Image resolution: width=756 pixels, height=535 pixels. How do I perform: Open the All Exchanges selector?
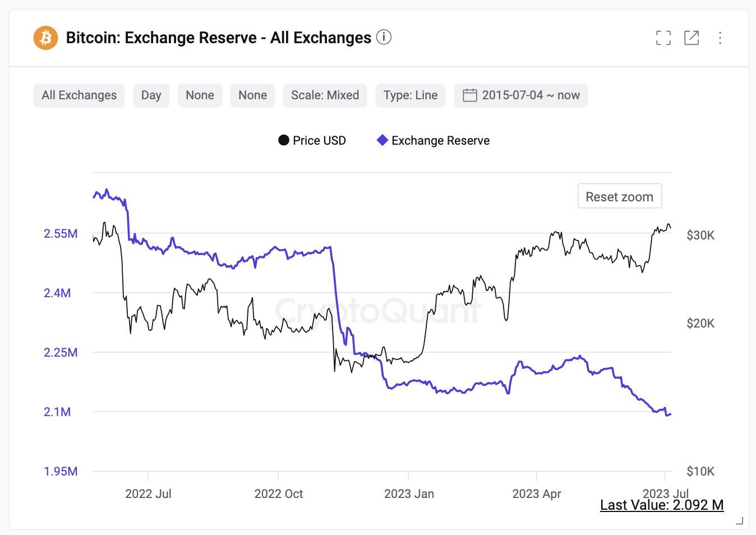coord(79,95)
